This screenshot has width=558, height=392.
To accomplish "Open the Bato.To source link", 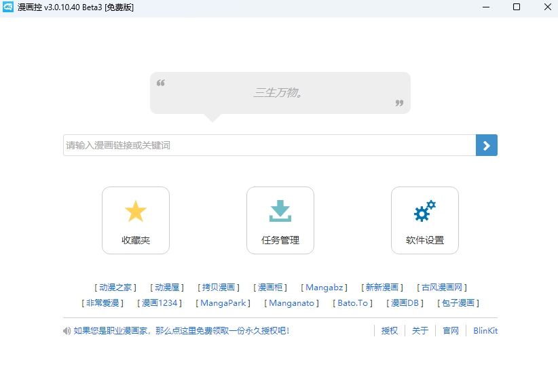I will tap(353, 303).
